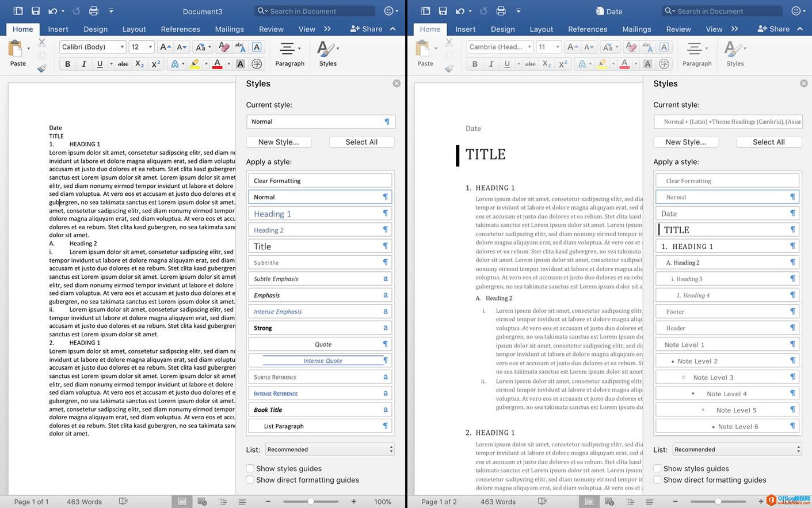Apply superscript in the left window
The height and width of the screenshot is (508, 812).
[x=155, y=64]
